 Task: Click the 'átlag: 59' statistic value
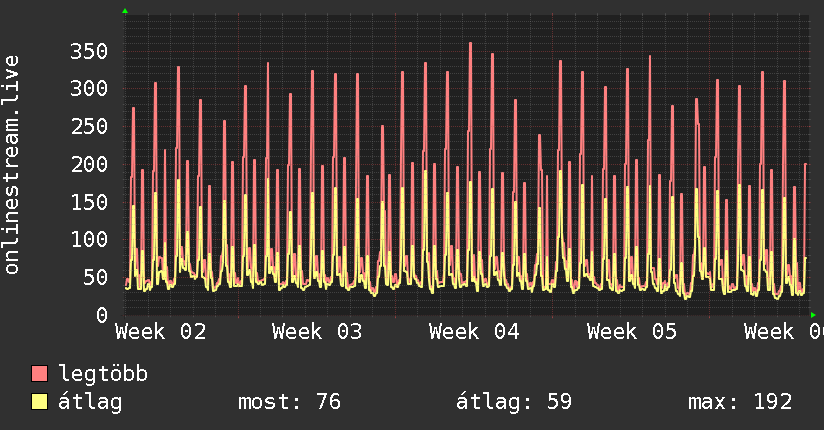[513, 402]
